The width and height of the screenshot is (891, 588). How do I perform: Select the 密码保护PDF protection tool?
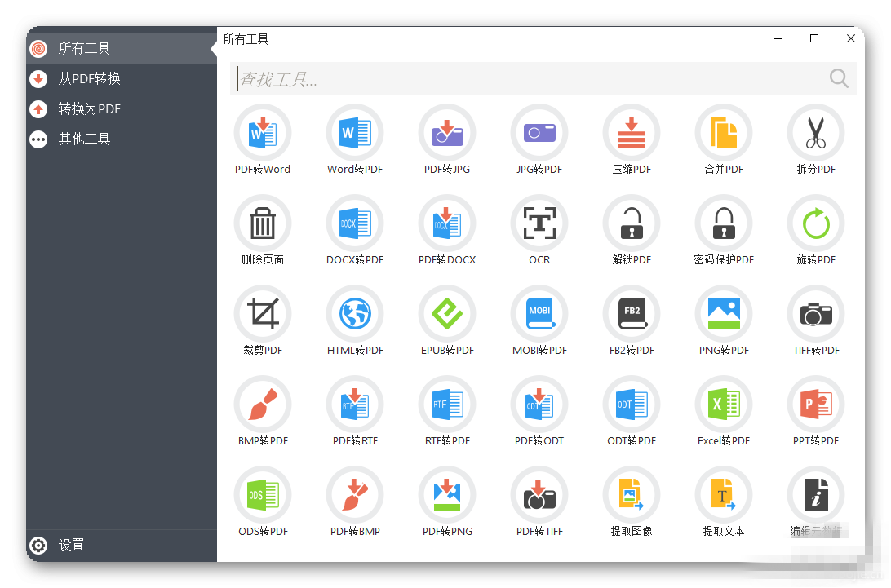point(724,231)
